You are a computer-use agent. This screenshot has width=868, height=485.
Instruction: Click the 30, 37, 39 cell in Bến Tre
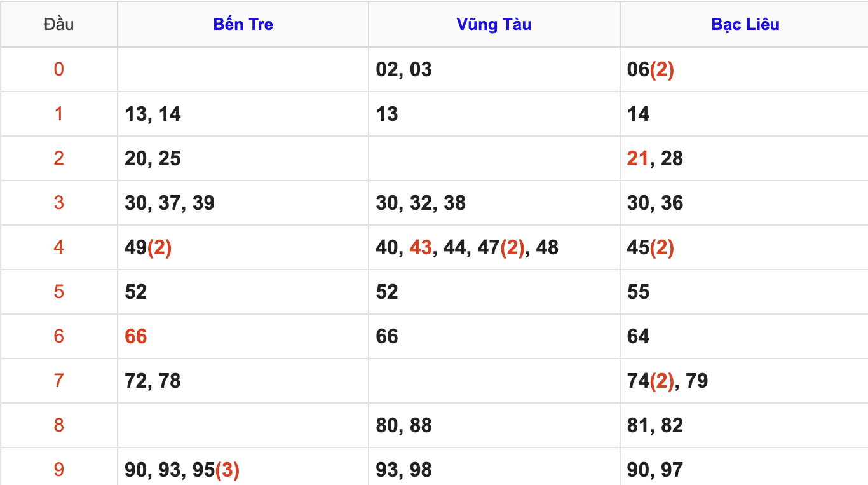[x=170, y=203]
